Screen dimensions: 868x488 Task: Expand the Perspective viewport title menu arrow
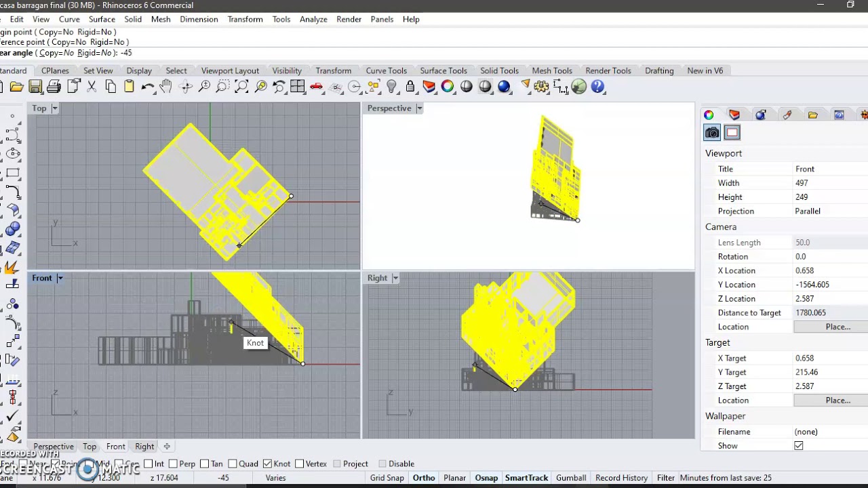pyautogui.click(x=419, y=108)
